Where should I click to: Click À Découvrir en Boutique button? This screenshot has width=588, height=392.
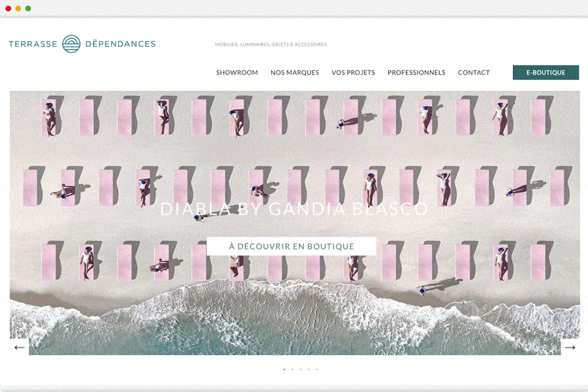(x=291, y=246)
